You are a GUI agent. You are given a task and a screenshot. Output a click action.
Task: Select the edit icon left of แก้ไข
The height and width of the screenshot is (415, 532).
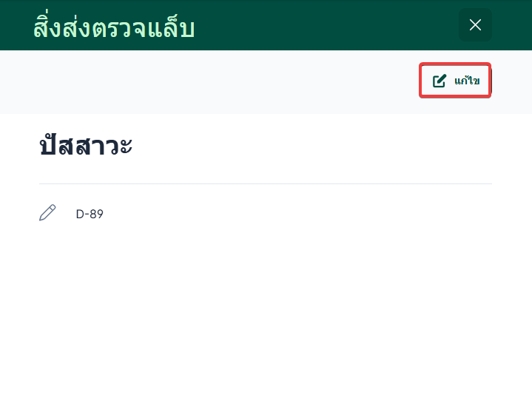440,81
